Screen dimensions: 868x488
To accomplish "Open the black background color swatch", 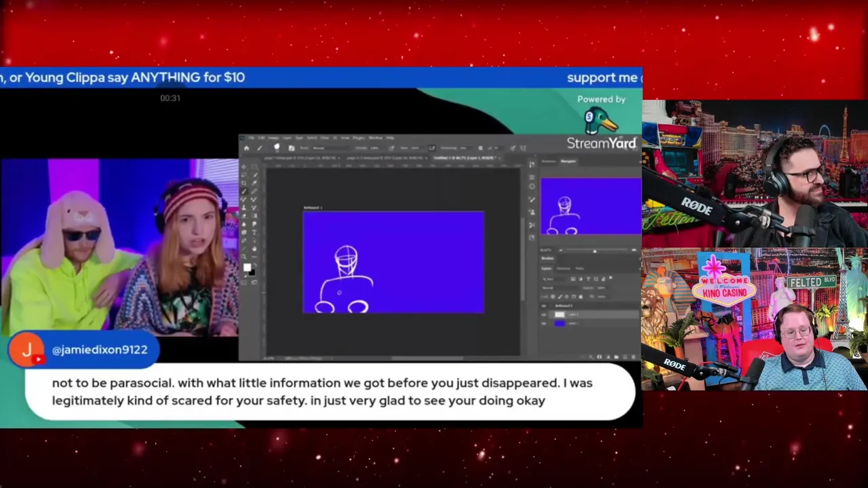I will pyautogui.click(x=252, y=273).
